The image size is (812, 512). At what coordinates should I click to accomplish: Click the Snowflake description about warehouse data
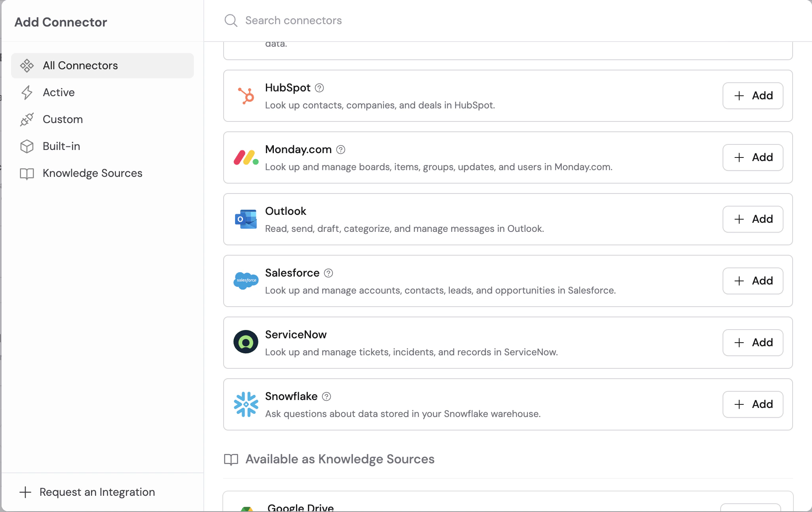pos(403,414)
